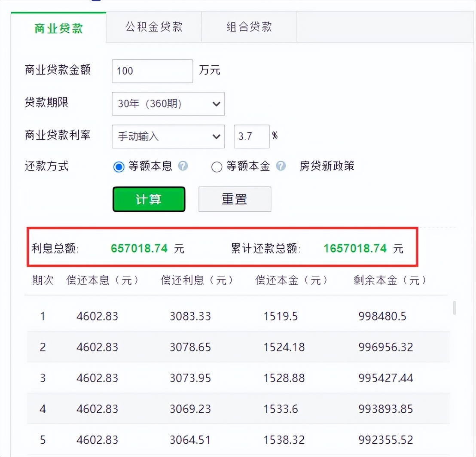Click the 偿还利息 column header
Image resolution: width=476 pixels, height=457 pixels.
pos(197,280)
